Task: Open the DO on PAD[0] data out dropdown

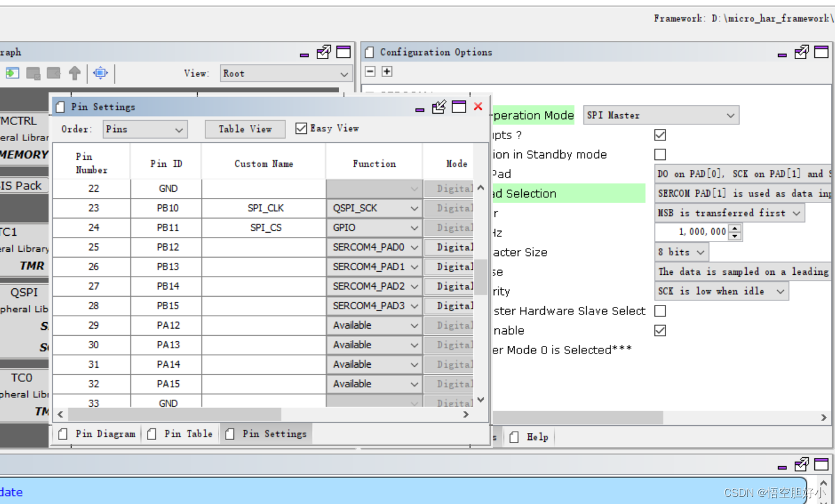Action: pyautogui.click(x=744, y=174)
